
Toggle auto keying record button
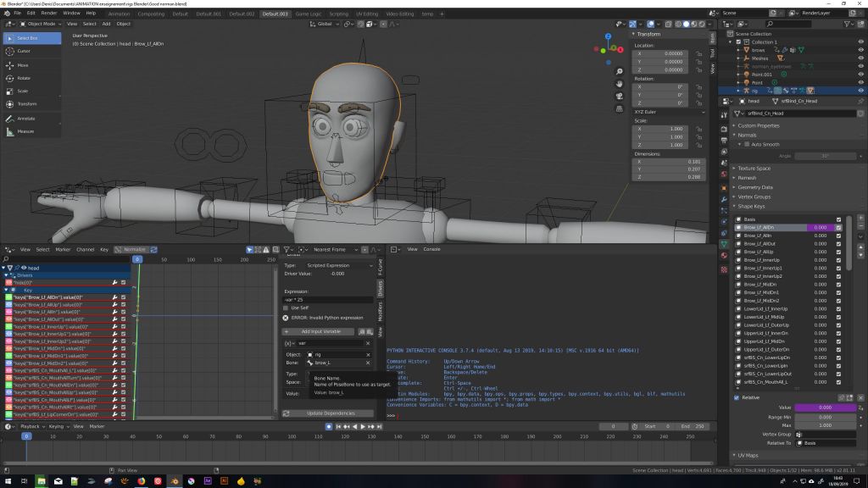329,427
